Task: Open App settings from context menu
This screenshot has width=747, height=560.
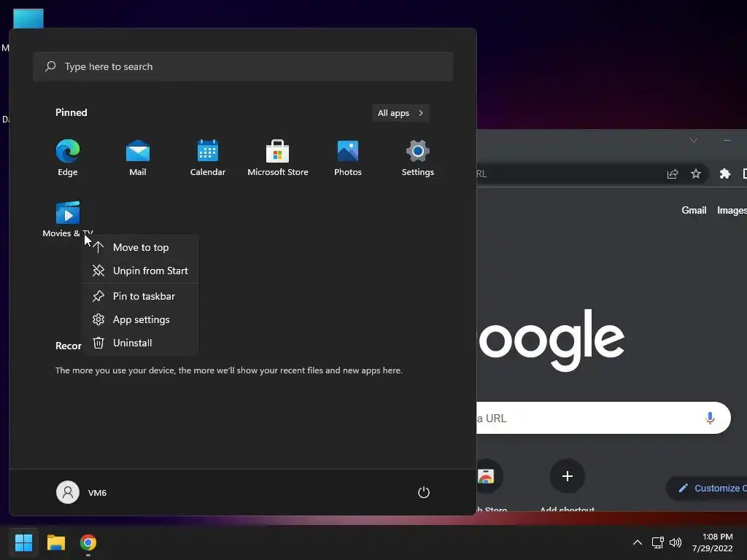Action: pos(141,319)
